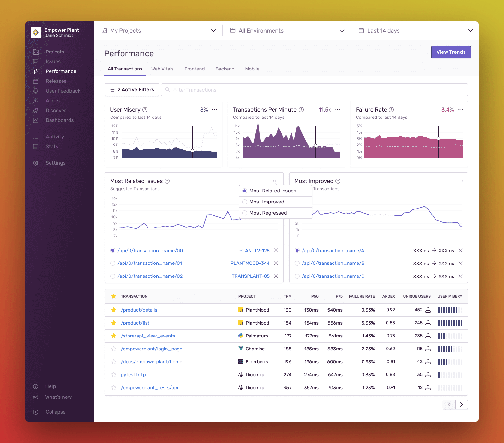Select radio for /api/0/transaction_name/C

[x=297, y=276]
